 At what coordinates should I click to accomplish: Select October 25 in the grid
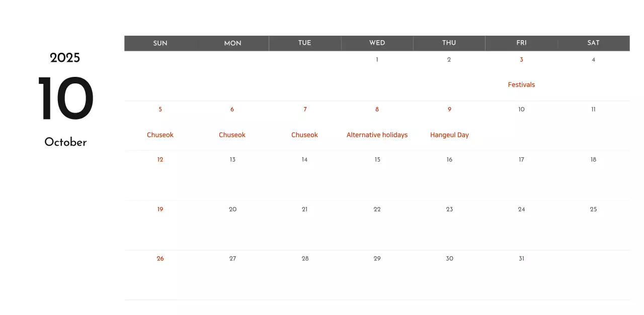tap(593, 209)
